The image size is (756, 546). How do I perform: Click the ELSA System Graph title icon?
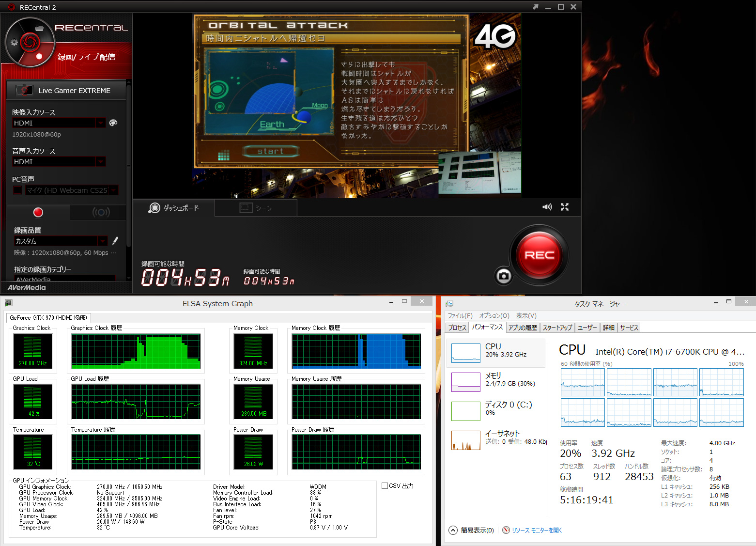click(9, 303)
